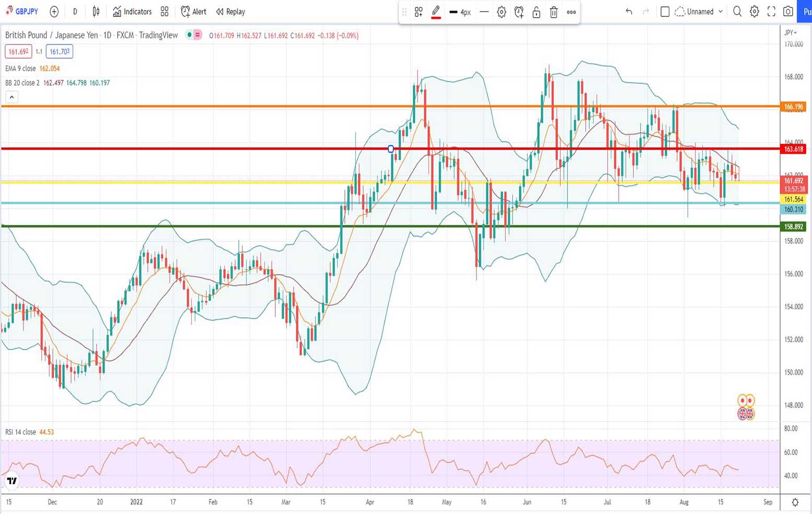Open the Indicators menu
The width and height of the screenshot is (812, 514).
point(132,11)
